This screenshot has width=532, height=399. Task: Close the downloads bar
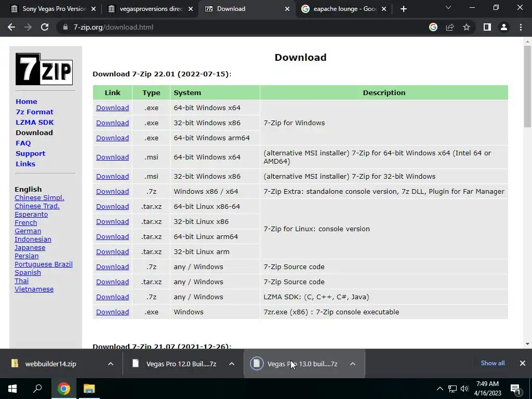tap(523, 363)
